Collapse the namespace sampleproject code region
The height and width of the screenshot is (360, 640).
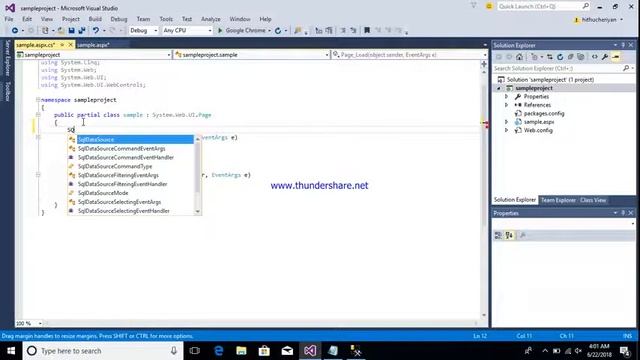point(38,100)
